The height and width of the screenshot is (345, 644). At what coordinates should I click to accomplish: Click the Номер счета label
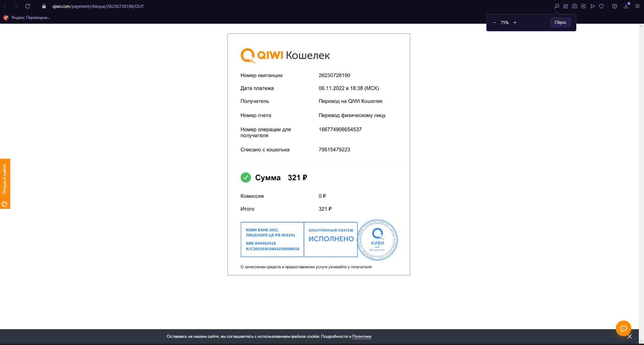256,115
